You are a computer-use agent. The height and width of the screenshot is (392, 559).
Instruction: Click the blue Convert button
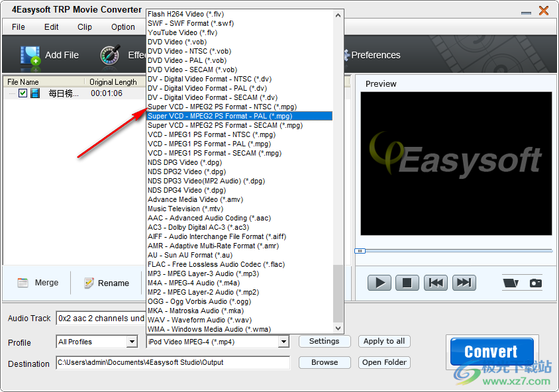click(x=491, y=352)
